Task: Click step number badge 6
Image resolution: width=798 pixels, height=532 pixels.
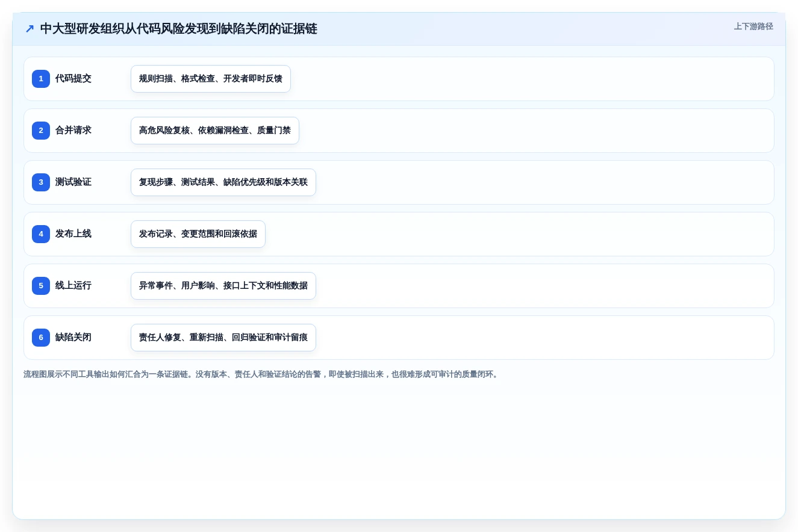Action: (41, 338)
